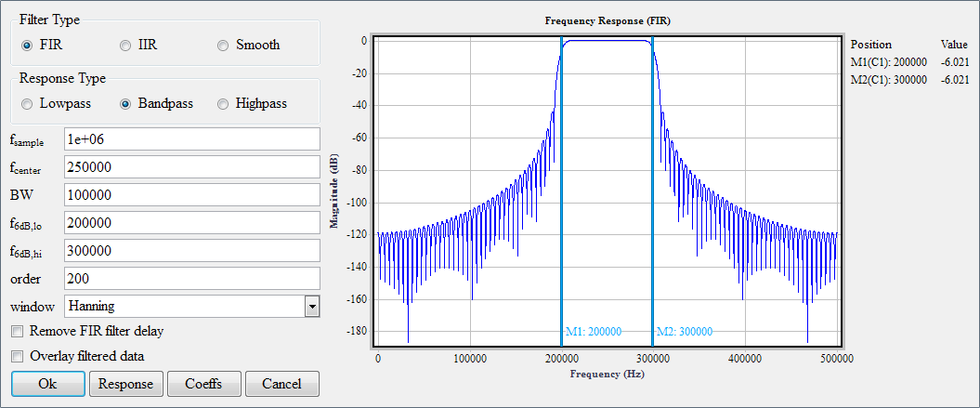The height and width of the screenshot is (408, 980).
Task: Click the 400000 x-axis tick label
Action: (x=744, y=358)
